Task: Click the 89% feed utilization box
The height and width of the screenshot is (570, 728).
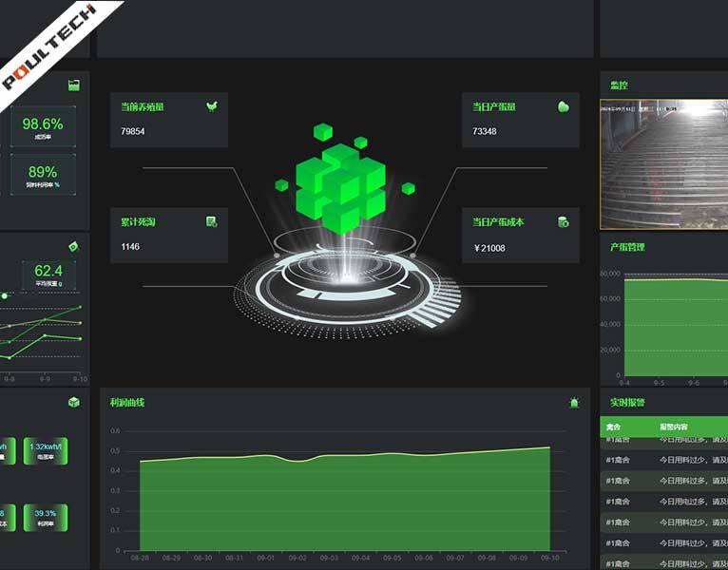Action: (x=43, y=175)
